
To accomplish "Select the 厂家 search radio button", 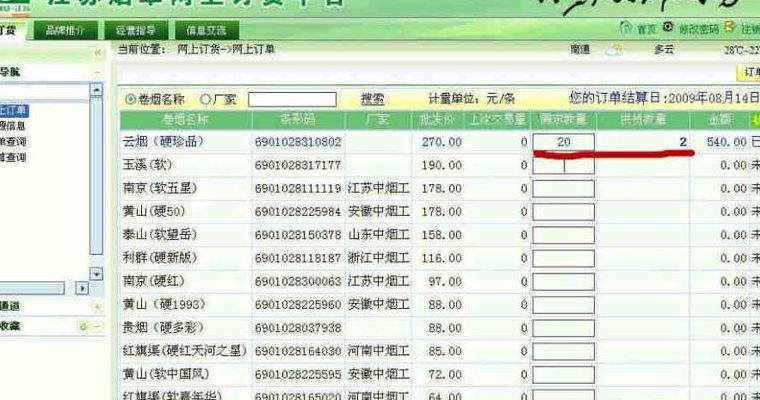I will (206, 99).
